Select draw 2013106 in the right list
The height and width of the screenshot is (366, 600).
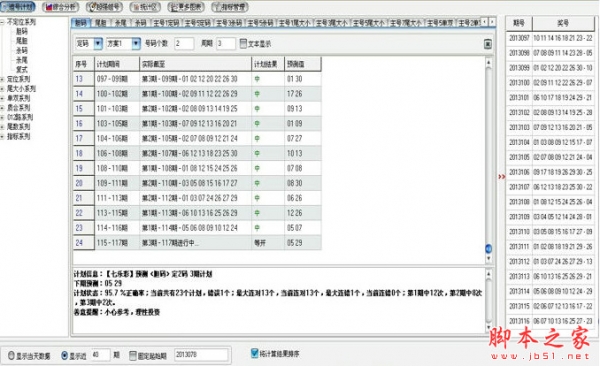[550, 172]
